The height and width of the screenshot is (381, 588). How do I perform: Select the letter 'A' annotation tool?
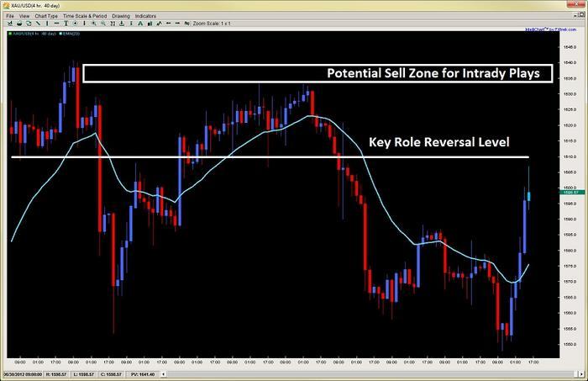click(x=138, y=24)
